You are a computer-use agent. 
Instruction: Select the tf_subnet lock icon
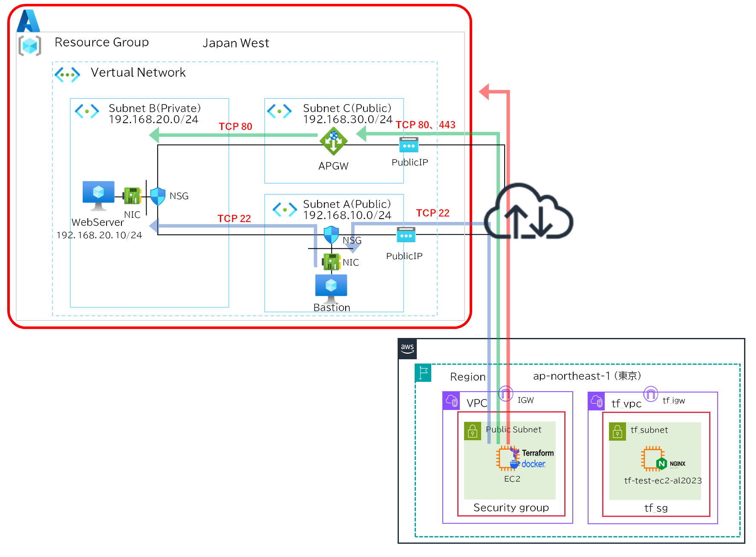[617, 431]
